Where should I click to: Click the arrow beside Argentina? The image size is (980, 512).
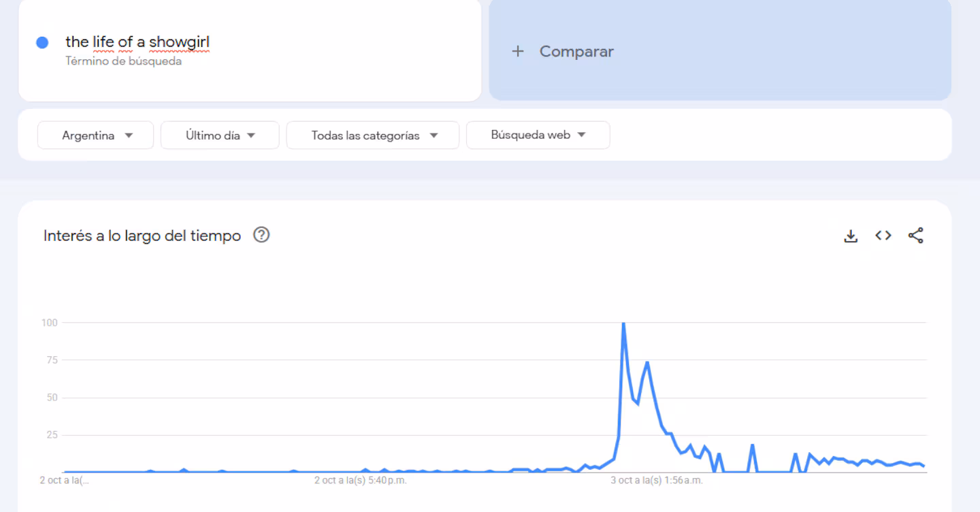tap(129, 135)
